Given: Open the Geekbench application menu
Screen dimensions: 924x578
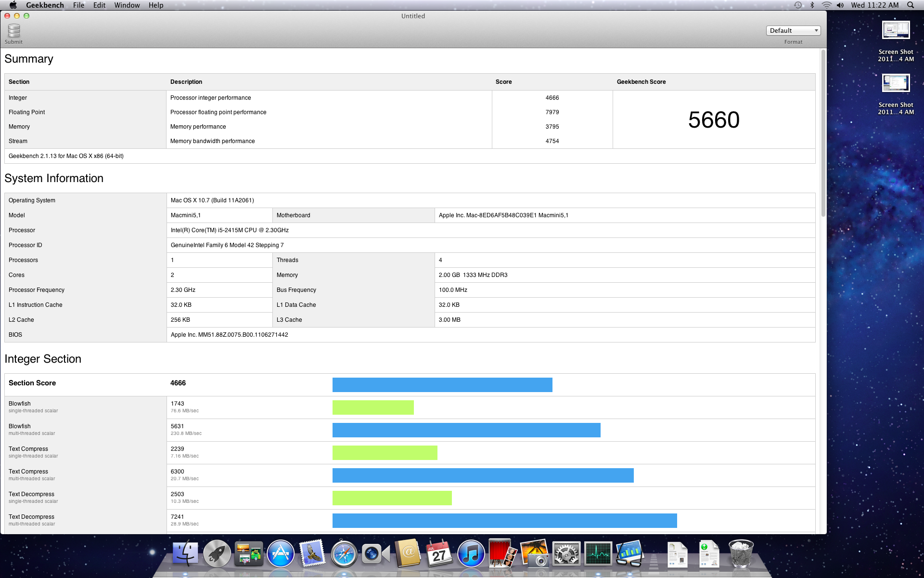Looking at the screenshot, I should [x=45, y=5].
